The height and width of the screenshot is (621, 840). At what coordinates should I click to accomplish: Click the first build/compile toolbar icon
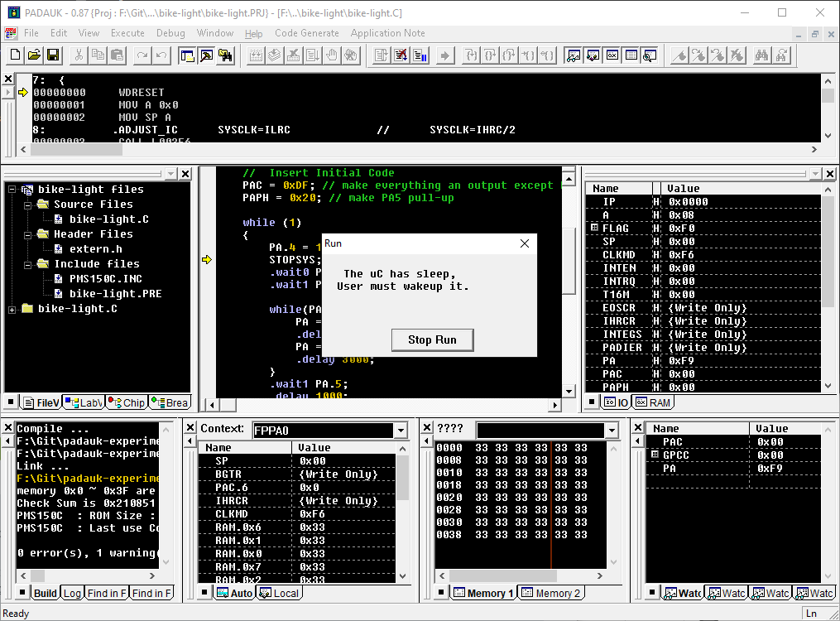click(256, 55)
